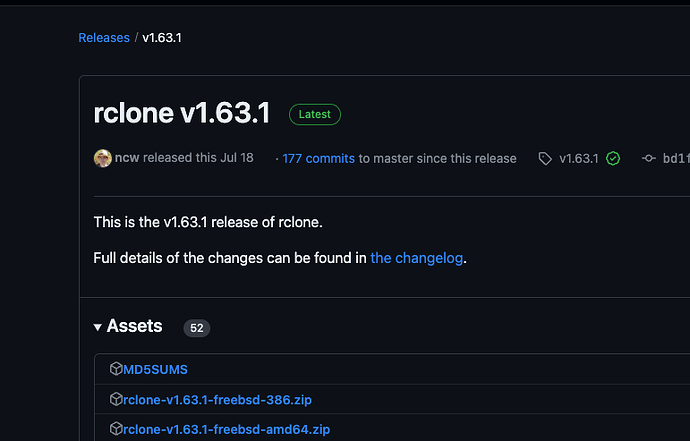
Task: Click the v1.63.1 tag label
Action: coord(579,158)
